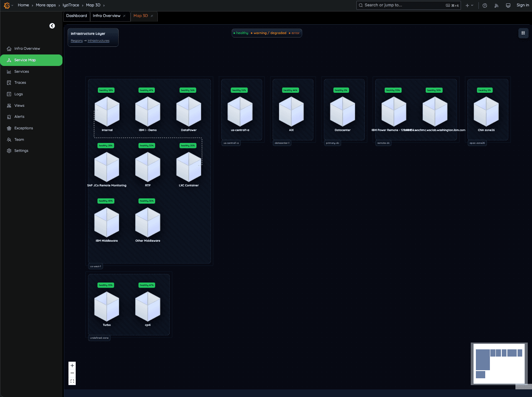Switch to grid view using top-right icon
This screenshot has width=532, height=397.
523,33
